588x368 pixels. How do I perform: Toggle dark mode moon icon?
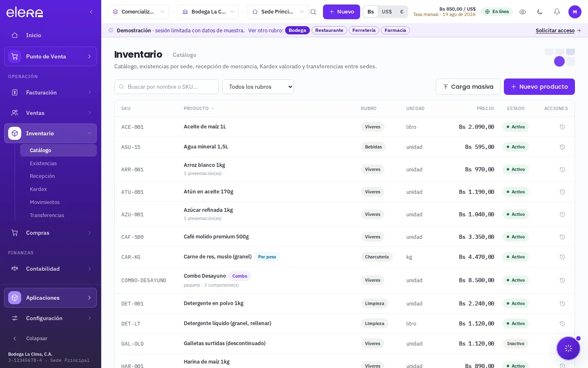540,12
